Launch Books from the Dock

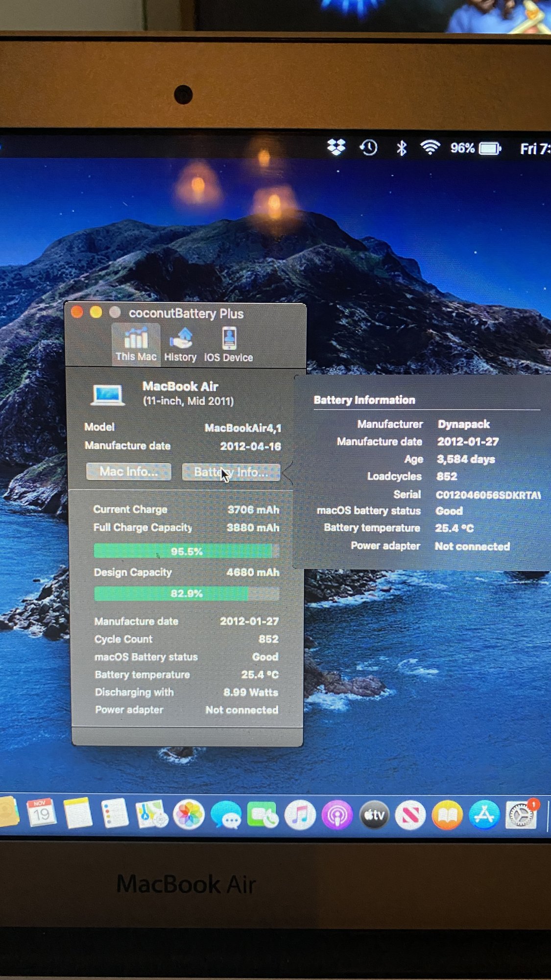(x=447, y=815)
